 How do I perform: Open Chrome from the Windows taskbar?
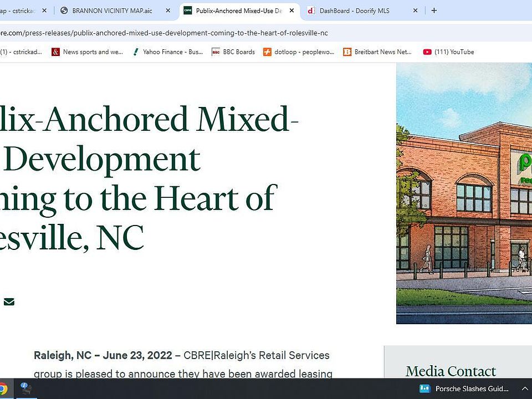pos(3,388)
